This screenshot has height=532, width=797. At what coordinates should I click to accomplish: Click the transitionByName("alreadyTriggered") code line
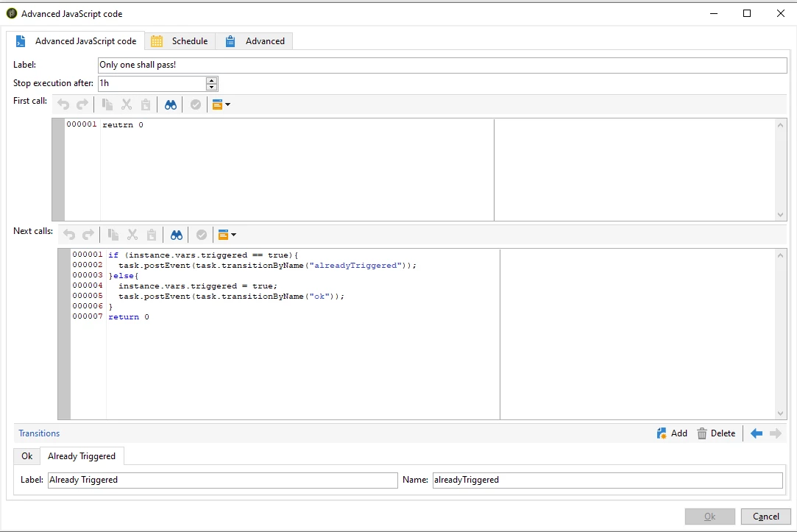[x=267, y=265]
